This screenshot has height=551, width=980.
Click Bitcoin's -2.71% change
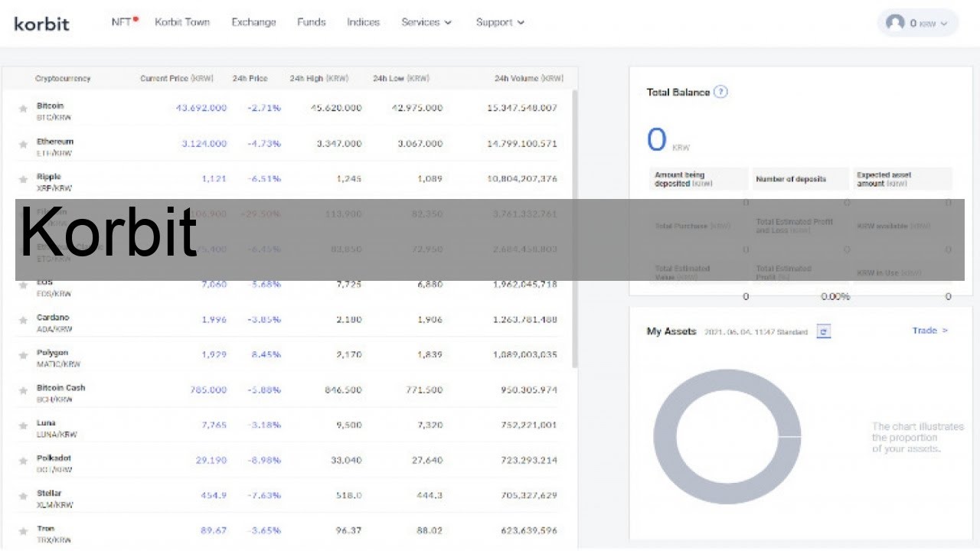(x=264, y=108)
